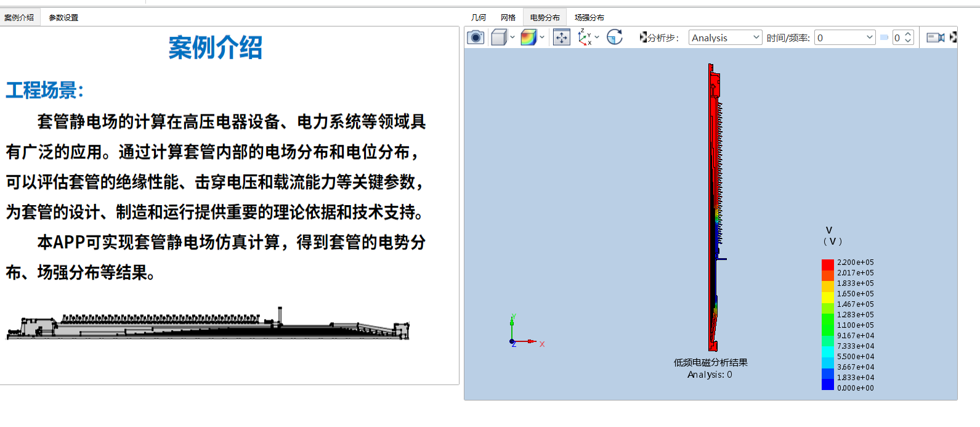Expand the contour cube dropdown arrow
Viewport: 980px width, 427px height.
(542, 38)
